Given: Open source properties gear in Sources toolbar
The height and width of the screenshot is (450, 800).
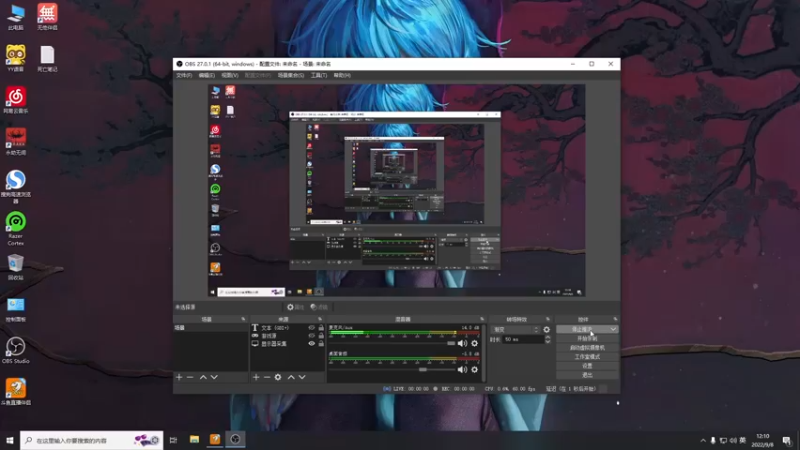Looking at the screenshot, I should pos(278,377).
